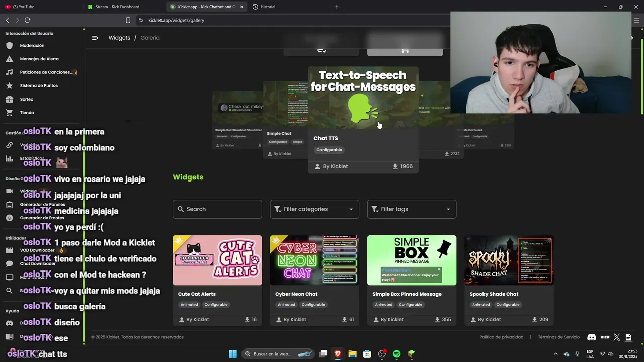Open Spotify from taskbar
Screen dimensions: 644x362
[396, 354]
